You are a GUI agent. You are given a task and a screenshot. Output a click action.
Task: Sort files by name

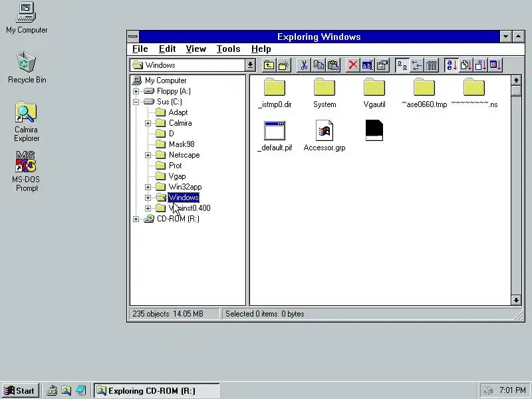452,65
